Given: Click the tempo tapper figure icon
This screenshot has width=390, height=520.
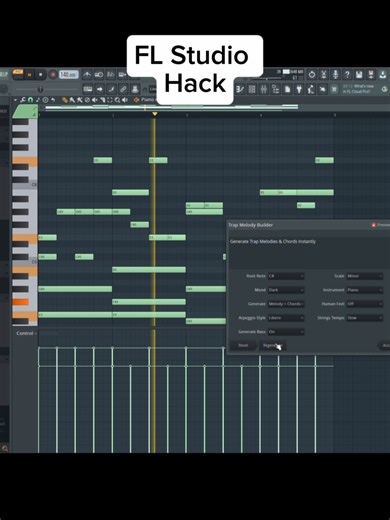Looking at the screenshot, I should point(311,89).
